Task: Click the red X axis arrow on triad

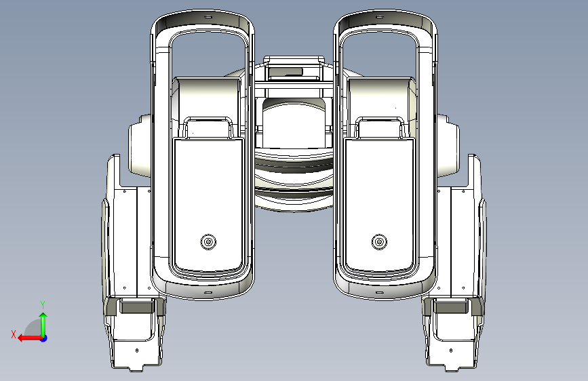Action: (x=29, y=338)
